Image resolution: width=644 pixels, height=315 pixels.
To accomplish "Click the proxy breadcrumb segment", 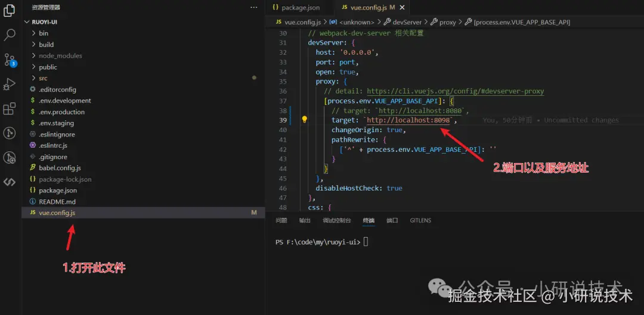I will [x=448, y=22].
